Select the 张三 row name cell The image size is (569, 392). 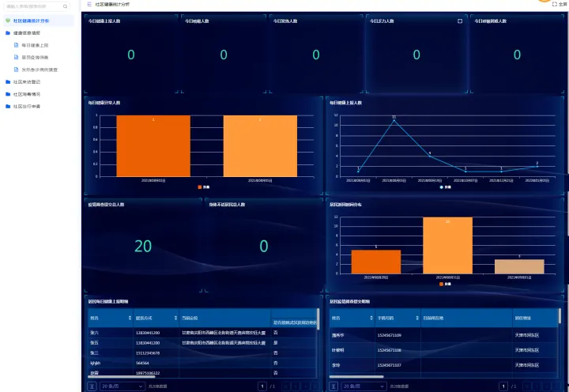coord(94,352)
